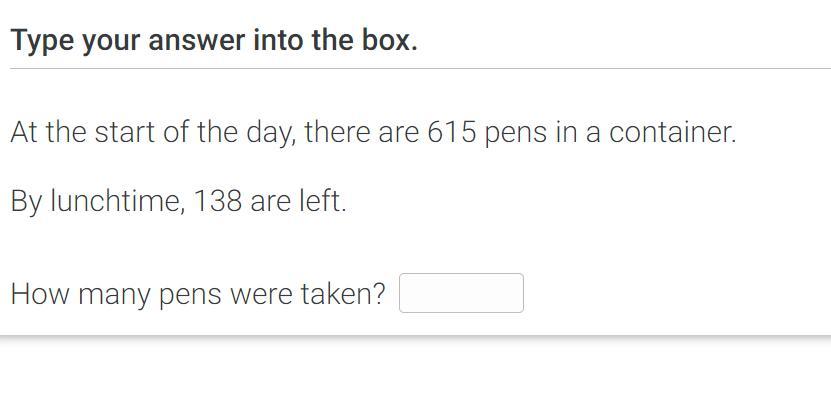831x406 pixels.
Task: Click the word 'lunchtime'
Action: 118,201
